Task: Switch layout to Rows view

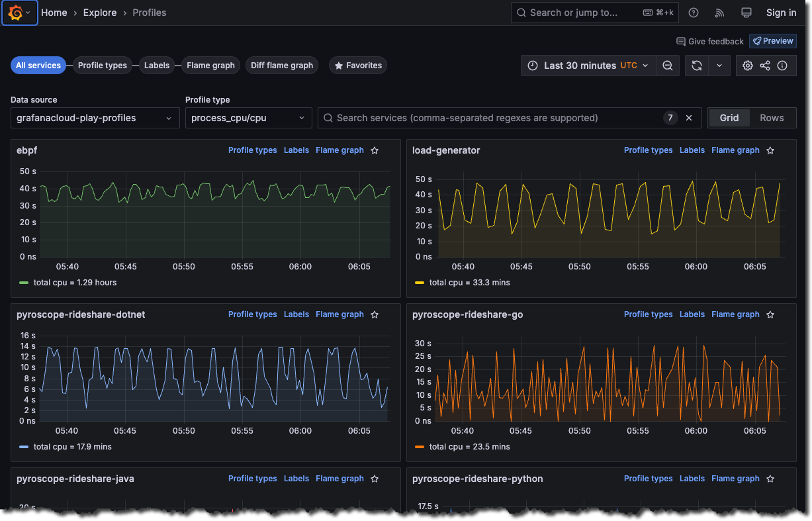Action: (772, 118)
